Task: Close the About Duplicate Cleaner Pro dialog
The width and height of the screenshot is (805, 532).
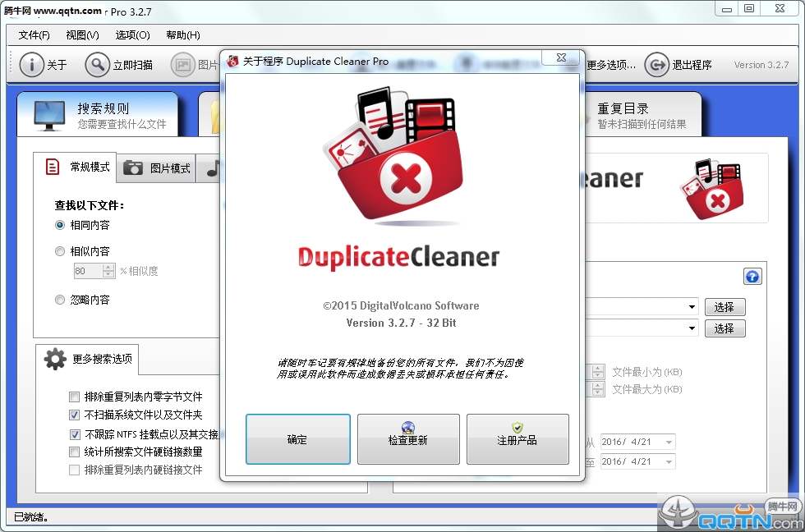Action: coord(562,57)
